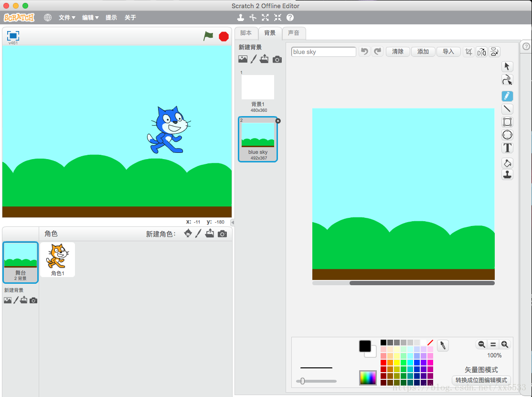This screenshot has width=532, height=397.
Task: Select the Duplicate stamp in top toolbar
Action: click(241, 17)
